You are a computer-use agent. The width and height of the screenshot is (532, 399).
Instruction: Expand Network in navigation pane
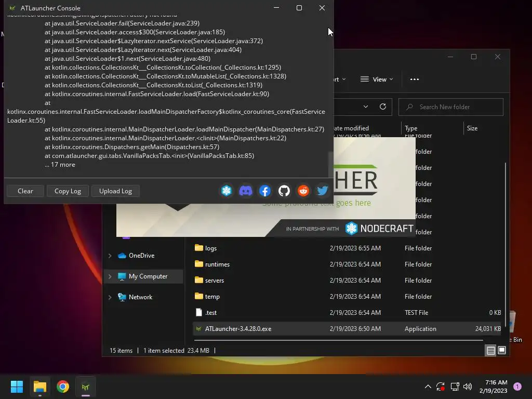coord(110,297)
